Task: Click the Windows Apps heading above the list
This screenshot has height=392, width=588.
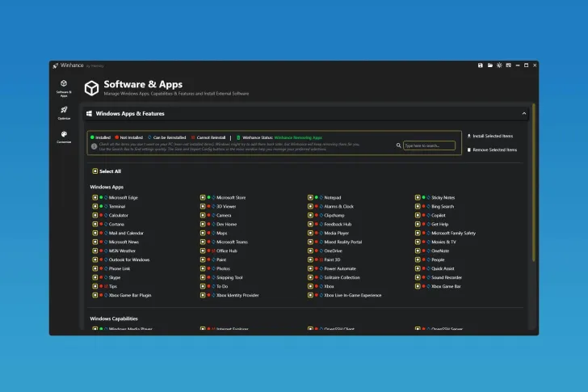Action: (x=107, y=187)
